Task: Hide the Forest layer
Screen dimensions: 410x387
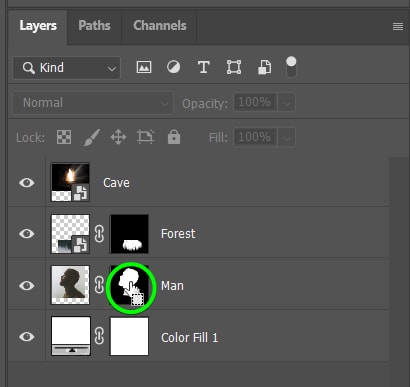Action: coord(27,234)
